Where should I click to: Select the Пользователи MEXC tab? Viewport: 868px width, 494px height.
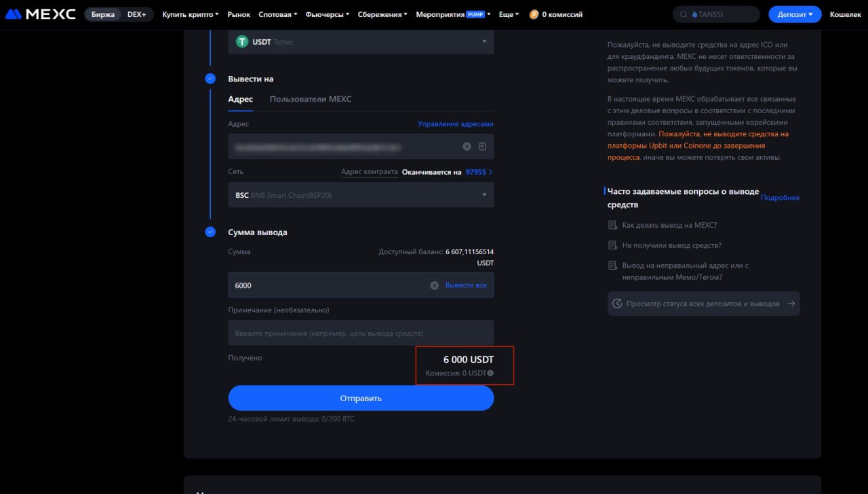pyautogui.click(x=311, y=99)
